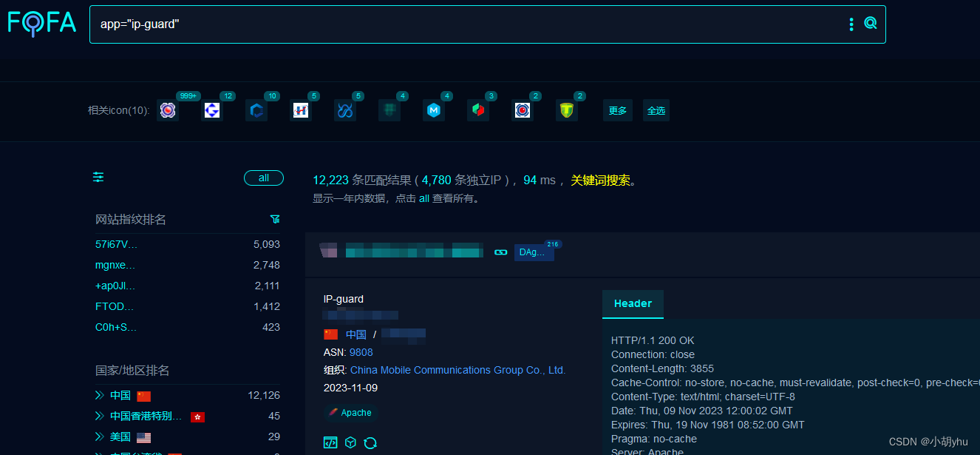Click the DAg... fingerprint tag with 216 badge
The width and height of the screenshot is (980, 455).
click(534, 252)
